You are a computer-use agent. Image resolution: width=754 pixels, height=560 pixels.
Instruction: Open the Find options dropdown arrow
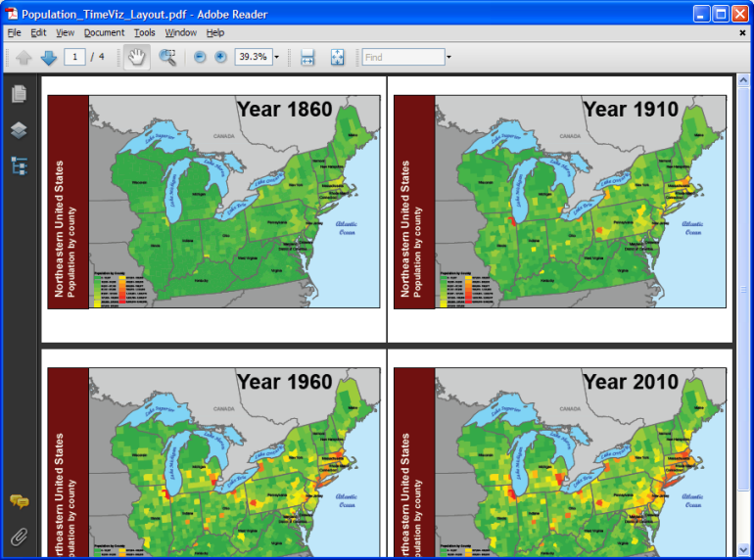(448, 57)
